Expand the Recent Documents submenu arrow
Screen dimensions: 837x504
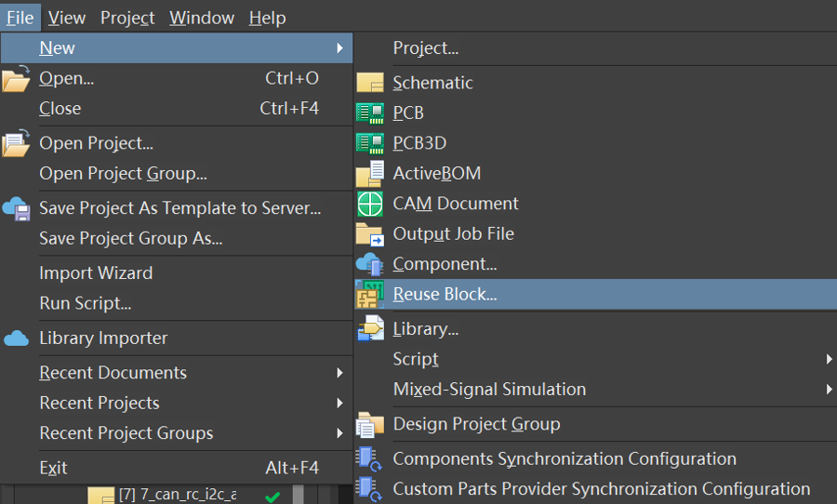click(340, 373)
